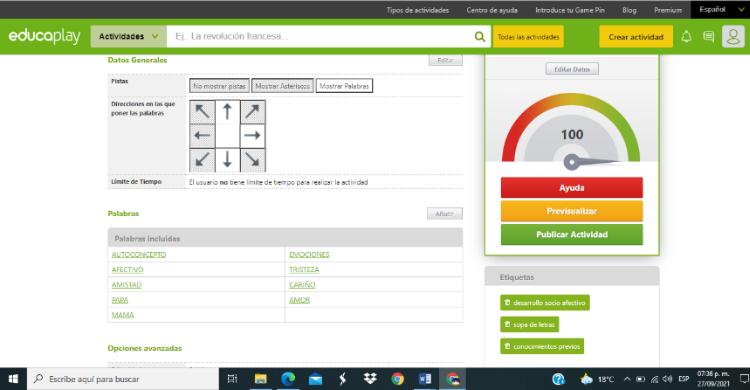750x390 pixels.
Task: Open 'Tipos de actividades' menu item
Action: click(x=418, y=10)
